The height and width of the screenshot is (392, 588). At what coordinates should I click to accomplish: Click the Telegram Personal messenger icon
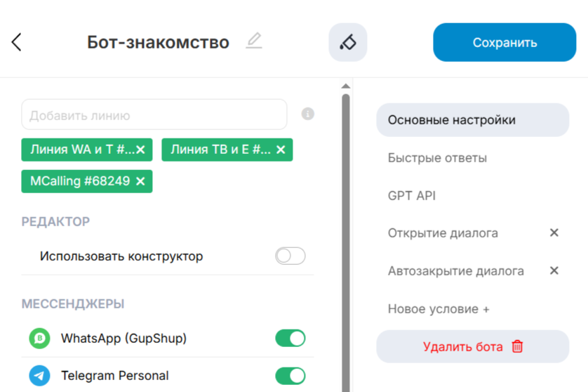coord(39,376)
